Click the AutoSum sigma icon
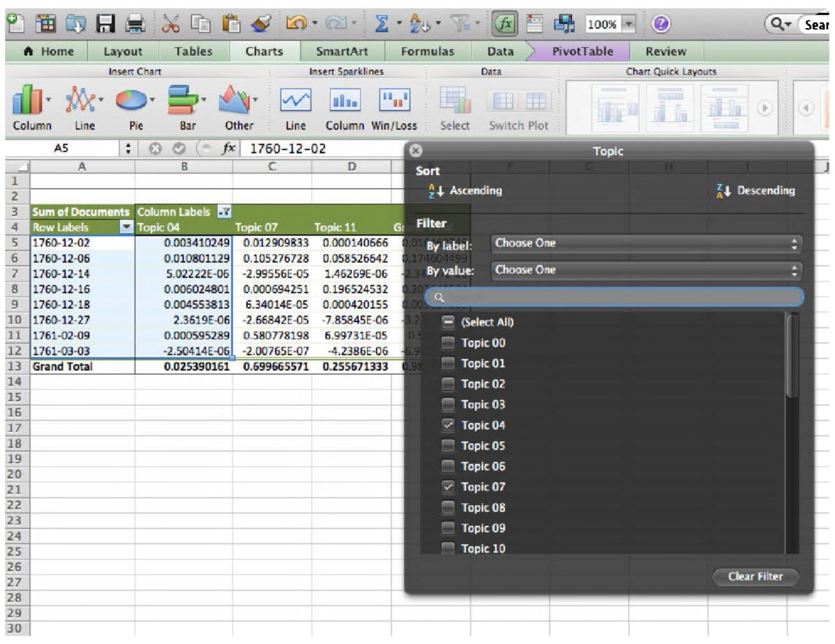This screenshot has width=835, height=644. [x=381, y=24]
